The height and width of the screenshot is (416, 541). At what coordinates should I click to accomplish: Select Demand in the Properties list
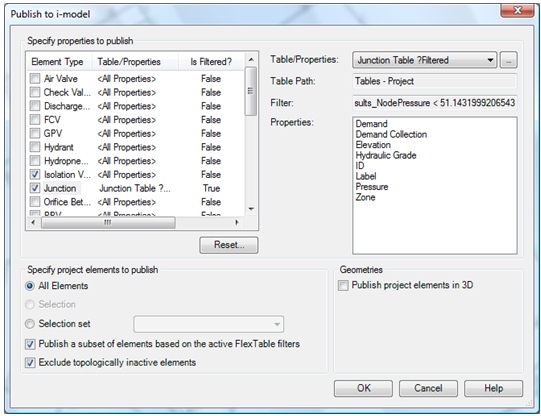pos(372,124)
